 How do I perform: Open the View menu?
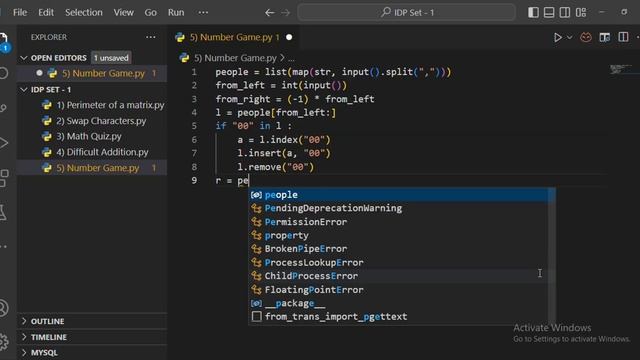point(123,12)
